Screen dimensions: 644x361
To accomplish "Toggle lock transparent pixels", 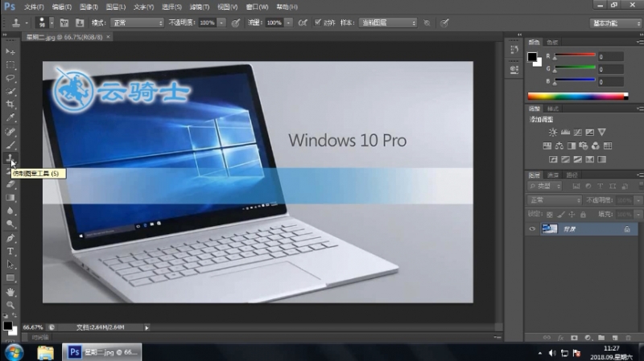I will tap(550, 214).
